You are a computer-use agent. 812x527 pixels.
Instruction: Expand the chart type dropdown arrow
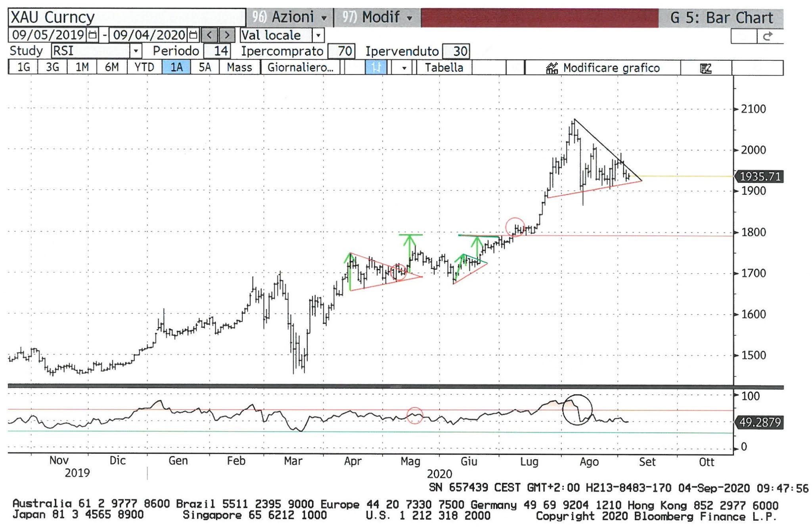tap(404, 68)
